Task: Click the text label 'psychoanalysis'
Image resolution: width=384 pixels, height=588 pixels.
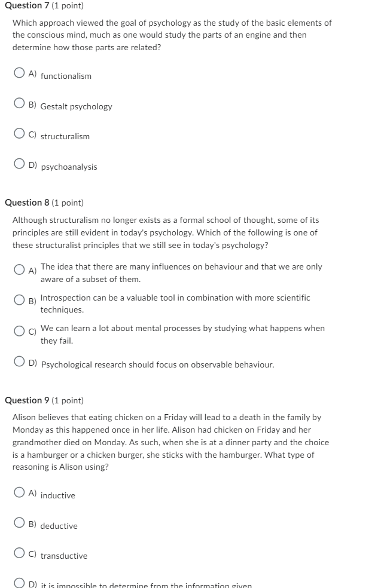Action: point(68,167)
